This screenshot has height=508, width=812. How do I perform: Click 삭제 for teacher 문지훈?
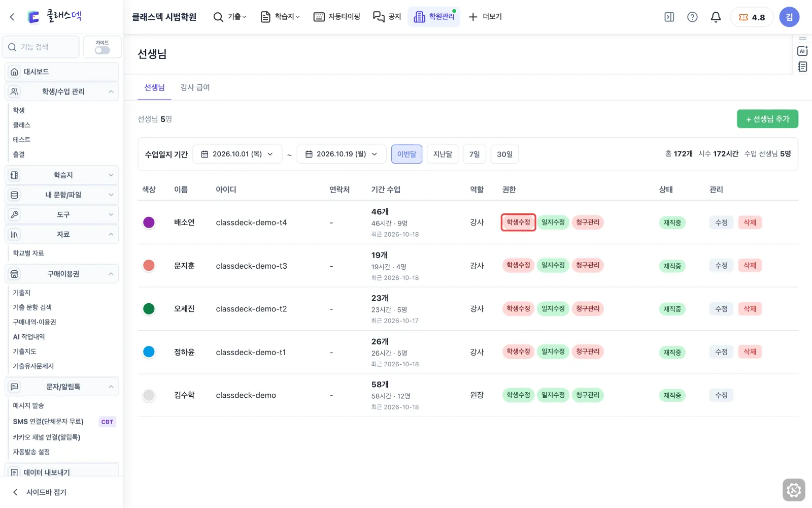click(750, 265)
